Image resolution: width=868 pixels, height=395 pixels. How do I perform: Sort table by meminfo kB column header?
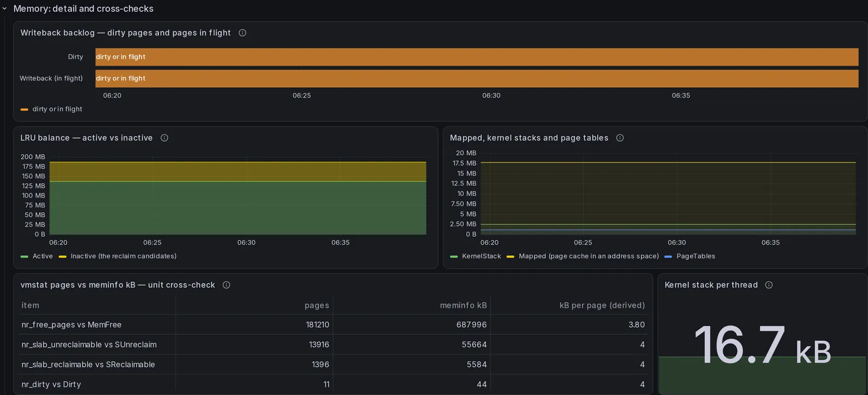pyautogui.click(x=463, y=305)
